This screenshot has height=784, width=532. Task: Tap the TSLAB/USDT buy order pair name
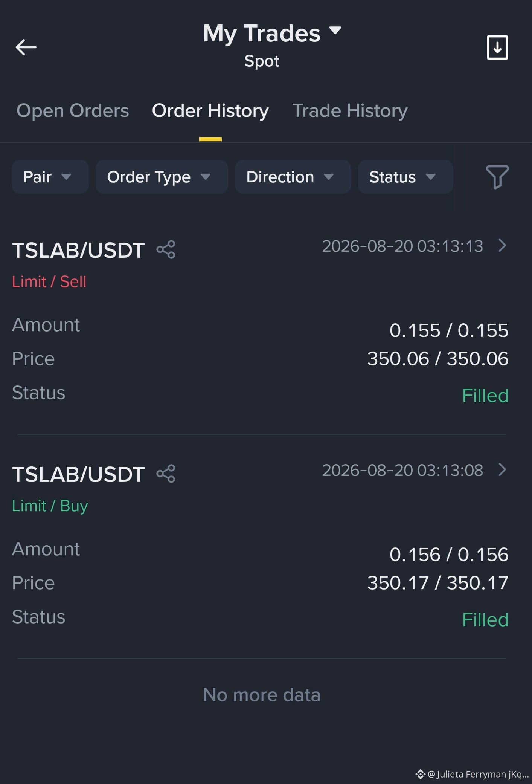coord(78,474)
